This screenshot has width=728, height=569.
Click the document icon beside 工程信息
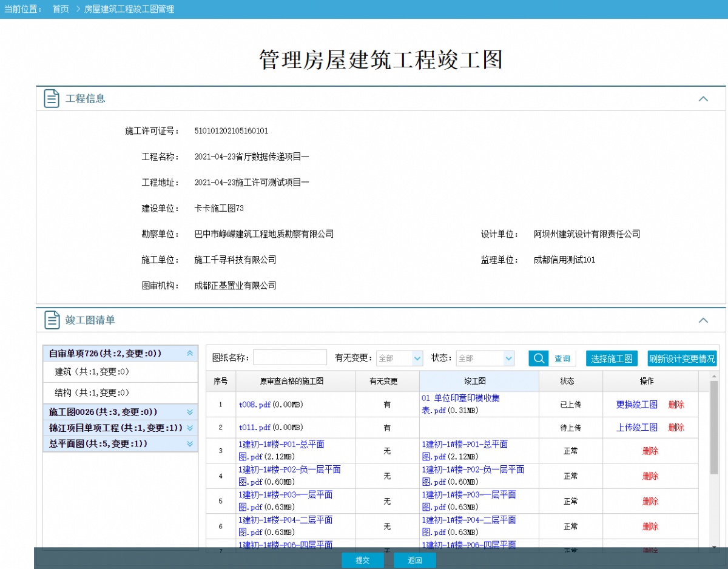(x=52, y=98)
